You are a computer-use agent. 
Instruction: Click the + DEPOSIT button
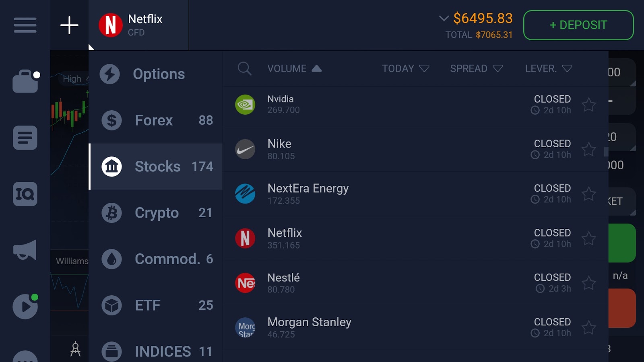578,25
